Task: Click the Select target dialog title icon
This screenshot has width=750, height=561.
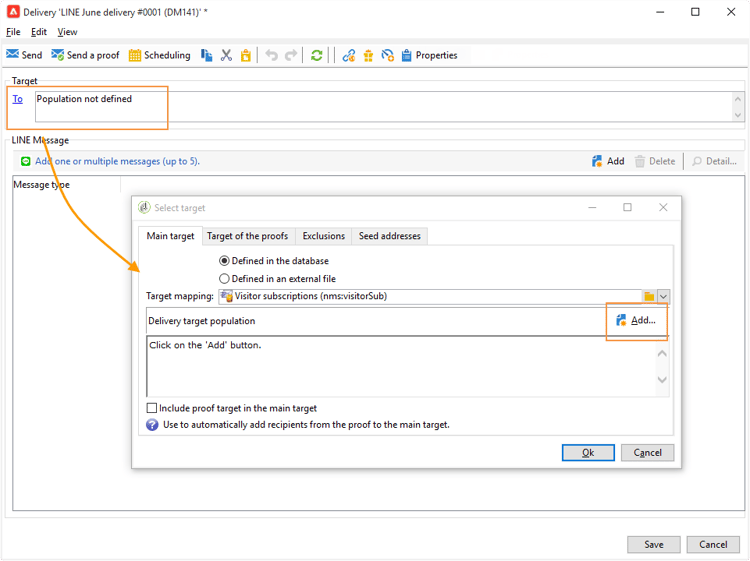Action: click(144, 208)
